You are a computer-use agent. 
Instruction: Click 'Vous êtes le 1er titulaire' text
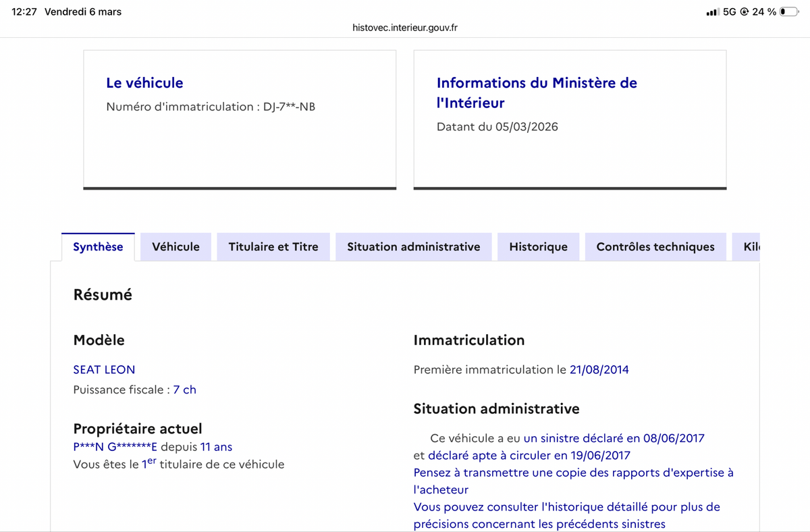point(179,464)
